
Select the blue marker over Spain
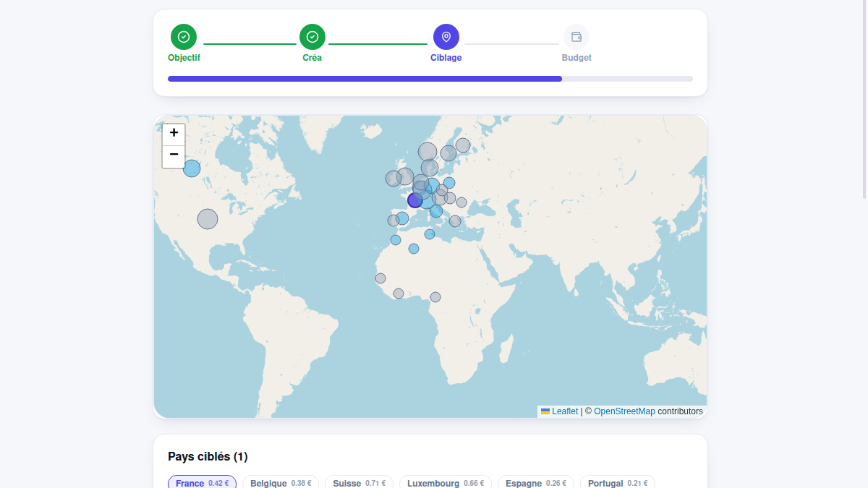(x=402, y=218)
